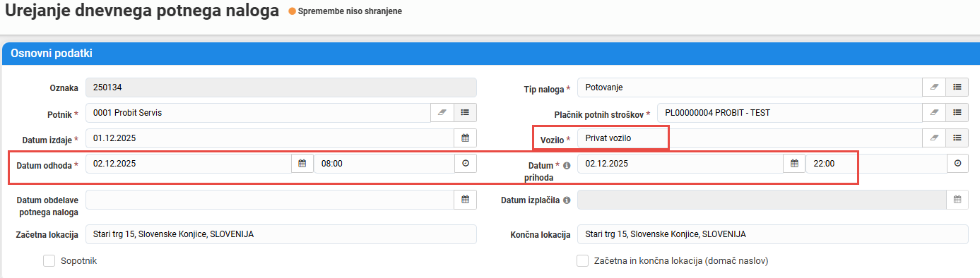Click the Vozilo field showing Privat vozilo
Image resolution: width=980 pixels, height=278 pixels.
[750, 138]
